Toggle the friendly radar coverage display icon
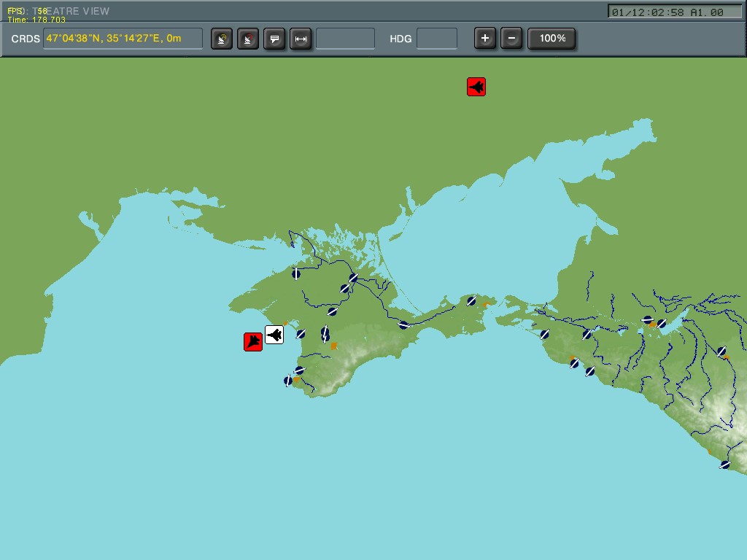The width and height of the screenshot is (747, 560). [x=221, y=39]
